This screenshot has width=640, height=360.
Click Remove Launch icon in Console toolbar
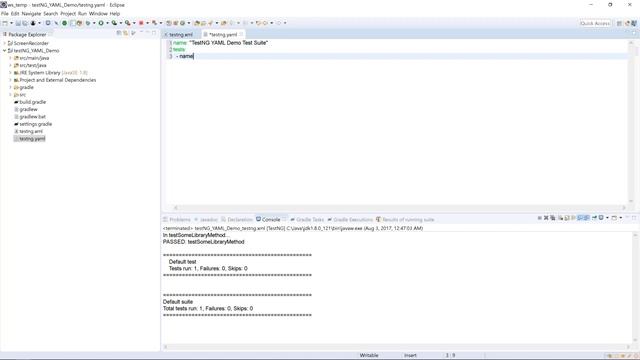[x=546, y=218]
